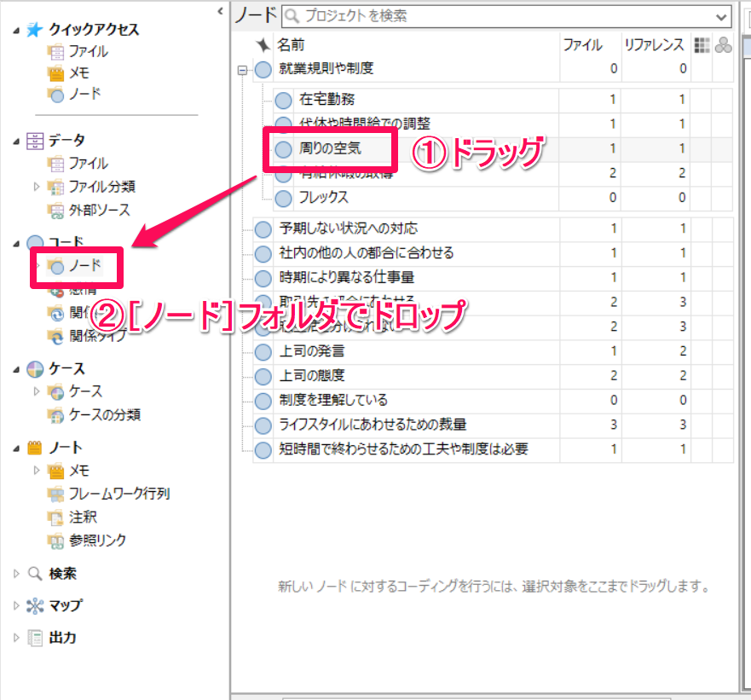The image size is (751, 700).
Task: Collapse the 就業規則や制度 parent node
Action: [x=245, y=70]
